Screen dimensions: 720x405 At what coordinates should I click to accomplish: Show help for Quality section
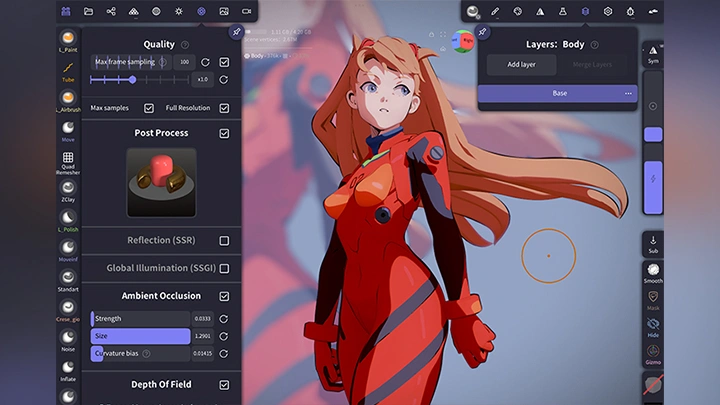(185, 45)
